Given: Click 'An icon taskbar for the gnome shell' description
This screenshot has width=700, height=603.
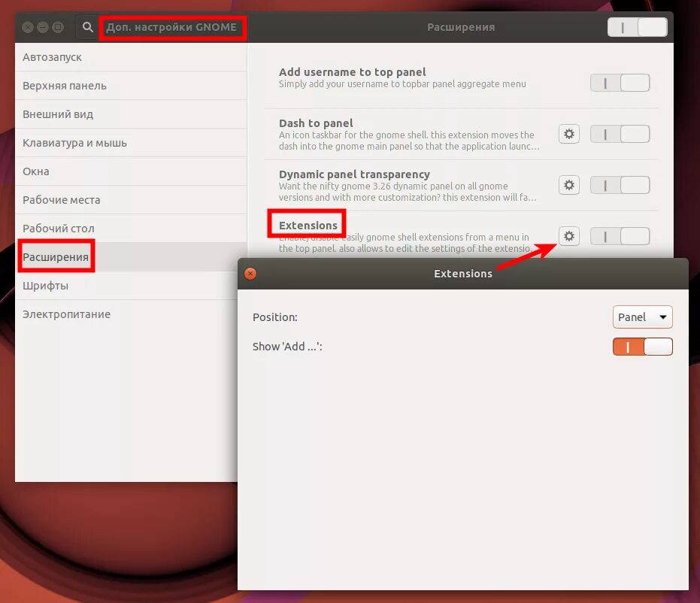Looking at the screenshot, I should pyautogui.click(x=409, y=141).
